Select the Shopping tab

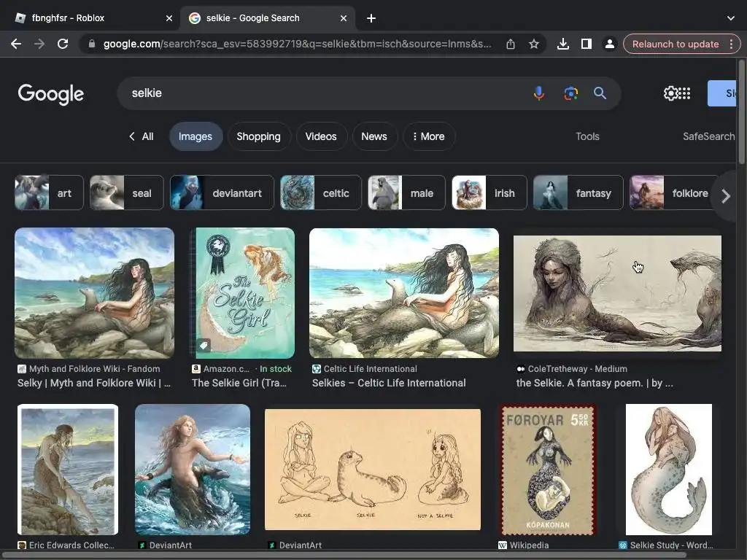(259, 136)
